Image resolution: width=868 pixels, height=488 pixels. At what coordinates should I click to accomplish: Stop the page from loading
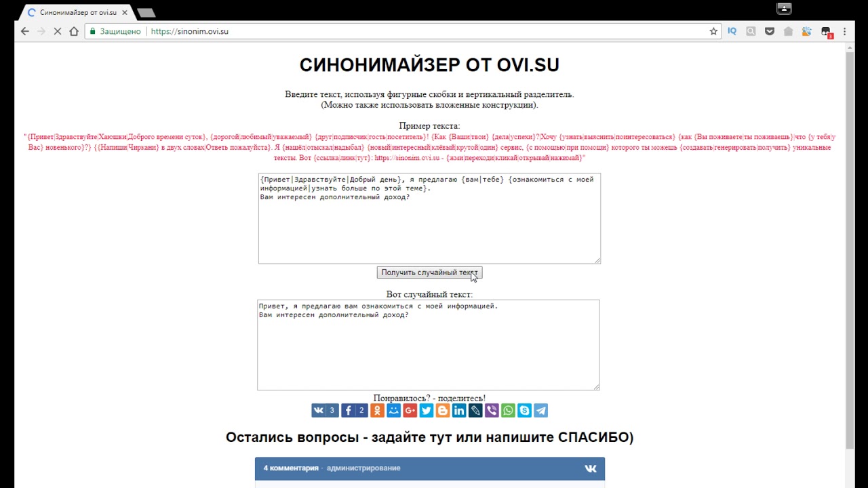58,31
